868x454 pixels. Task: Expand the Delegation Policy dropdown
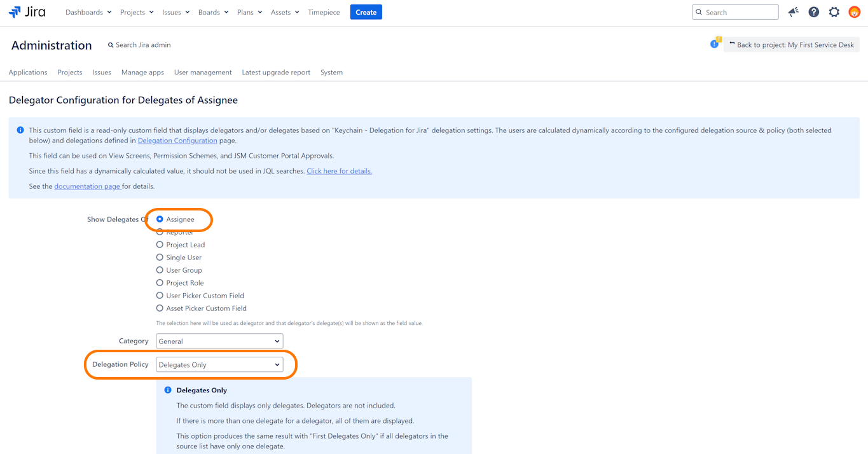(x=219, y=365)
